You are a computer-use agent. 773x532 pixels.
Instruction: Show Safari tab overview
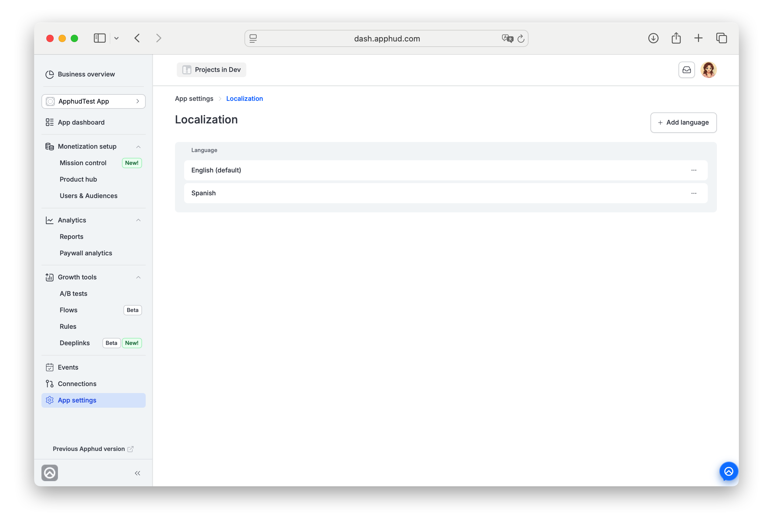(721, 38)
